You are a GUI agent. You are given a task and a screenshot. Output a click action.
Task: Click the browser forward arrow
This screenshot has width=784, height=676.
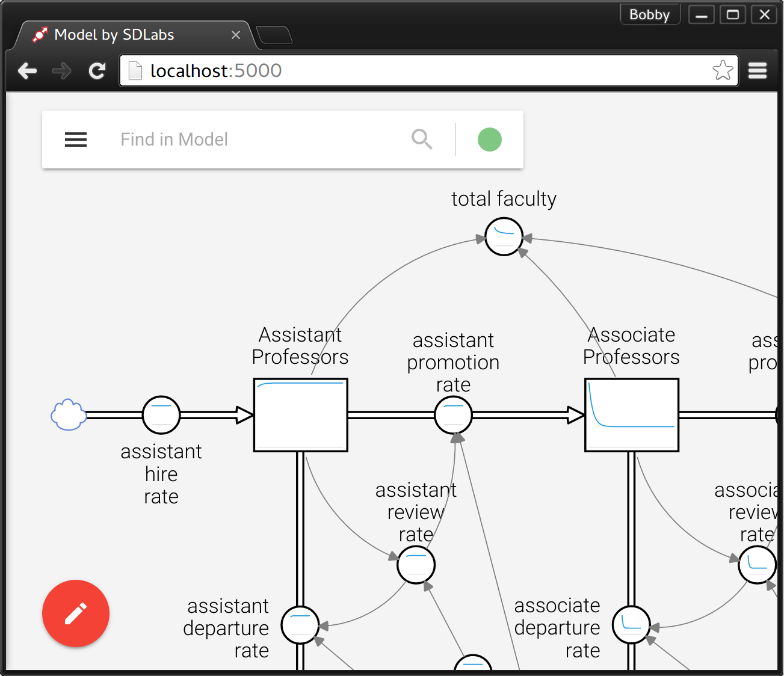(x=62, y=71)
